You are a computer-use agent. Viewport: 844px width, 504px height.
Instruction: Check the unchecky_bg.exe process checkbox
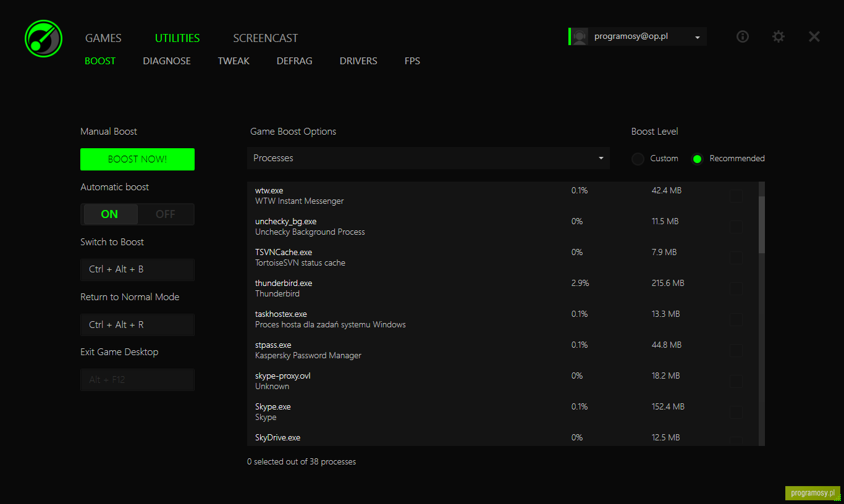click(736, 227)
